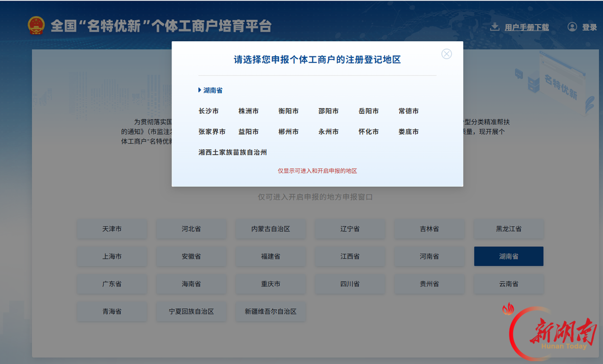Viewport: 603px width, 364px height.
Task: Click the dialog heading 请选择您申报个体工商户的注册登记地区
Action: point(317,60)
